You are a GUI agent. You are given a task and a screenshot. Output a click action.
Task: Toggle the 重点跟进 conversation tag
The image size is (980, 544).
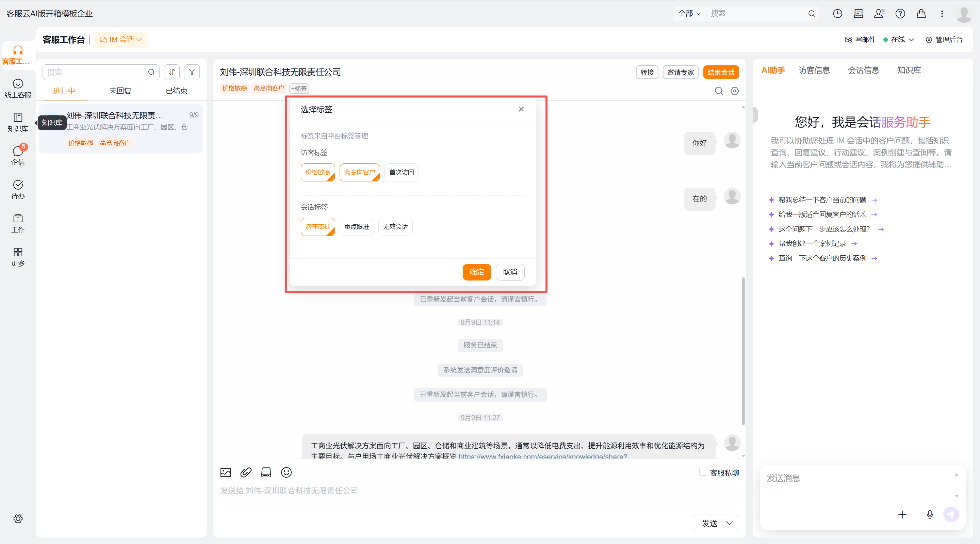point(357,227)
